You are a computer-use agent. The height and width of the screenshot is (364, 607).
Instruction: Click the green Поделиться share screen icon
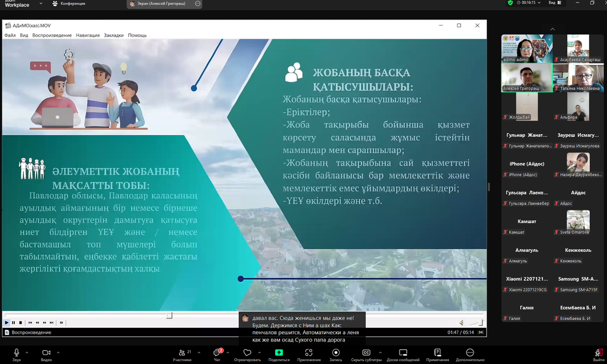279,353
